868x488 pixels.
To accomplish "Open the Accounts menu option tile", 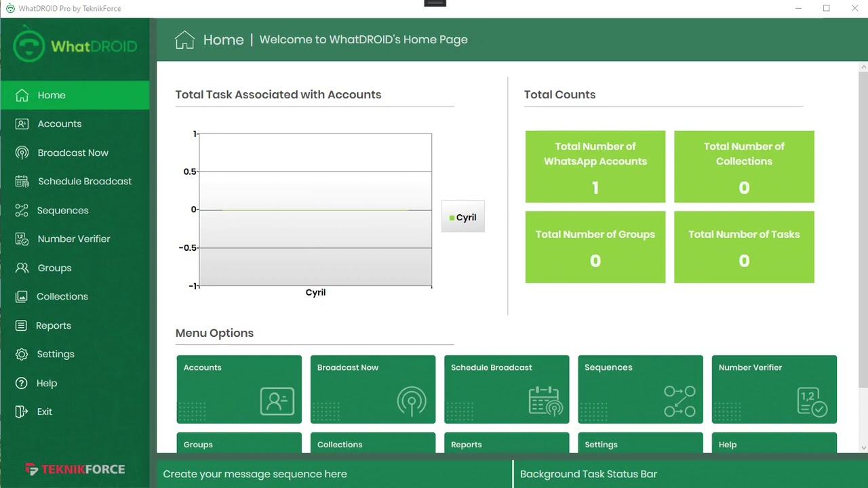I will pyautogui.click(x=239, y=390).
